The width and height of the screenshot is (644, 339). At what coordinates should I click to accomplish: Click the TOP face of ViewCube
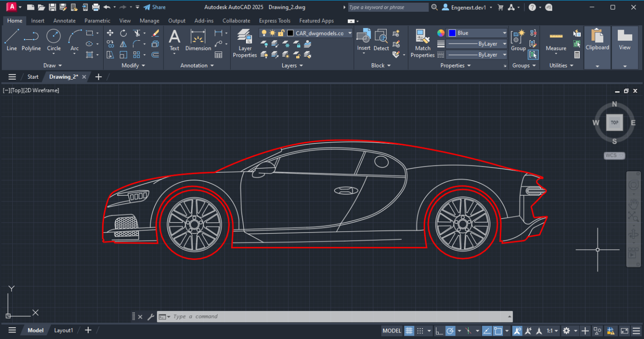pyautogui.click(x=614, y=123)
